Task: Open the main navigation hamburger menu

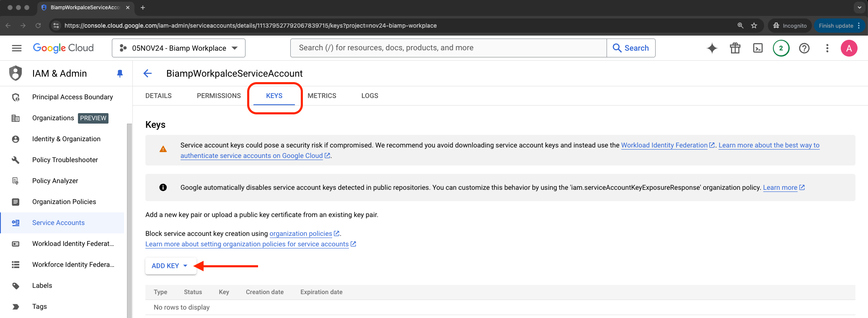Action: (x=17, y=48)
